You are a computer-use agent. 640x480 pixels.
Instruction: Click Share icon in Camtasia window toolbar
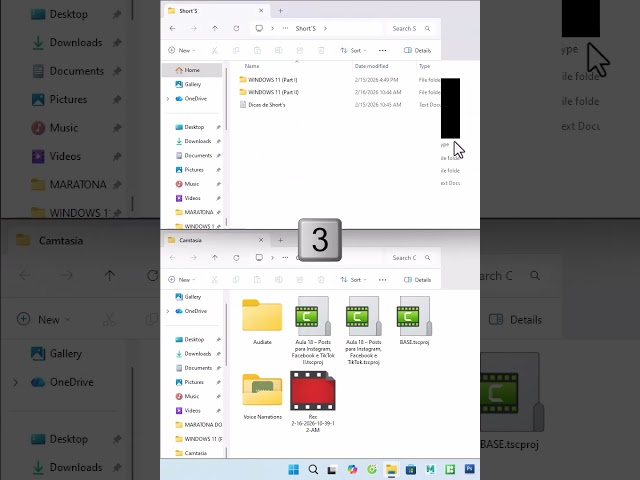tap(300, 280)
